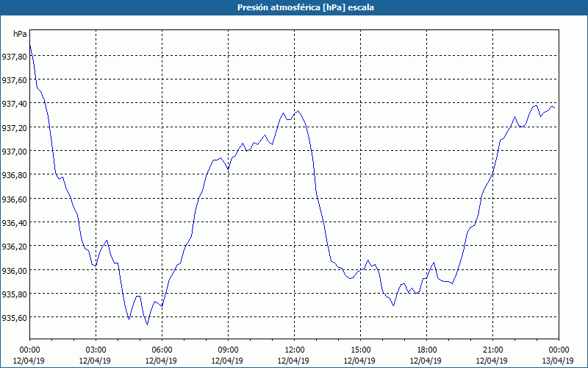Screen dimensions: 588x368
Task: Click the 937,00 y-axis value
Action: point(14,152)
